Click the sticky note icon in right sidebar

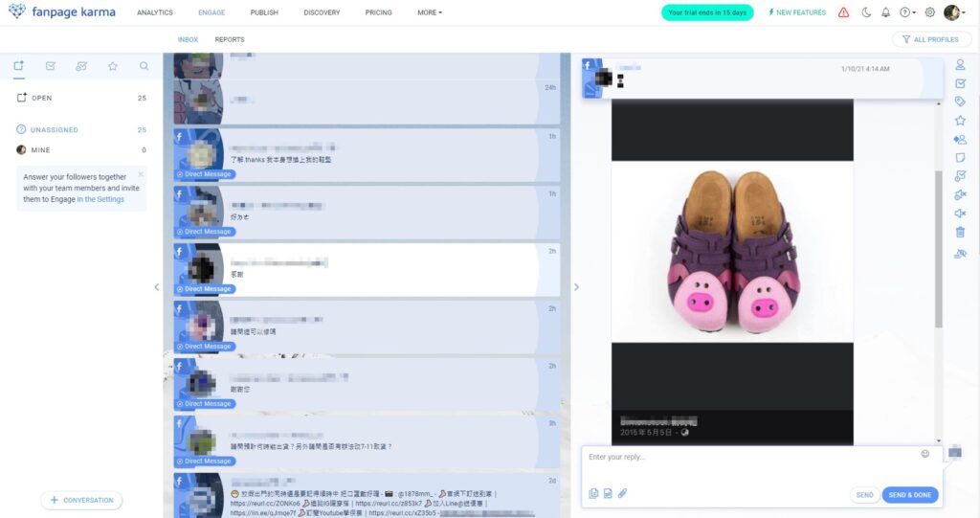pos(960,158)
